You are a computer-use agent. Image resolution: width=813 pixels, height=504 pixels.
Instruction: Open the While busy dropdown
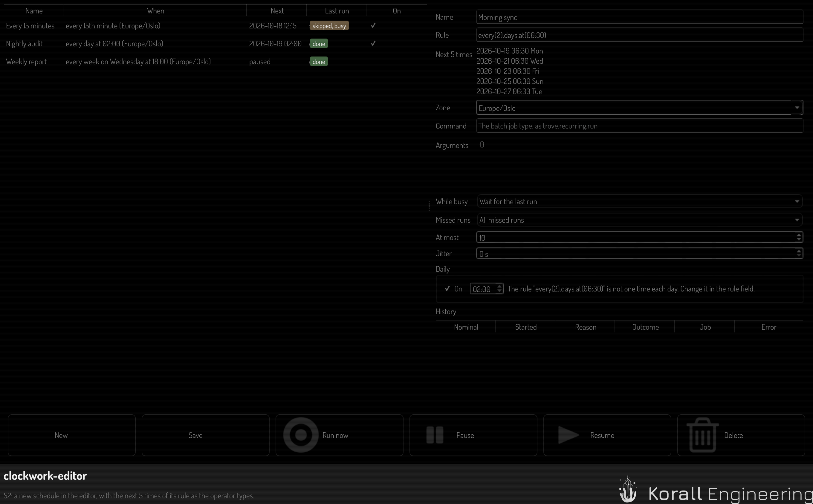tap(639, 201)
